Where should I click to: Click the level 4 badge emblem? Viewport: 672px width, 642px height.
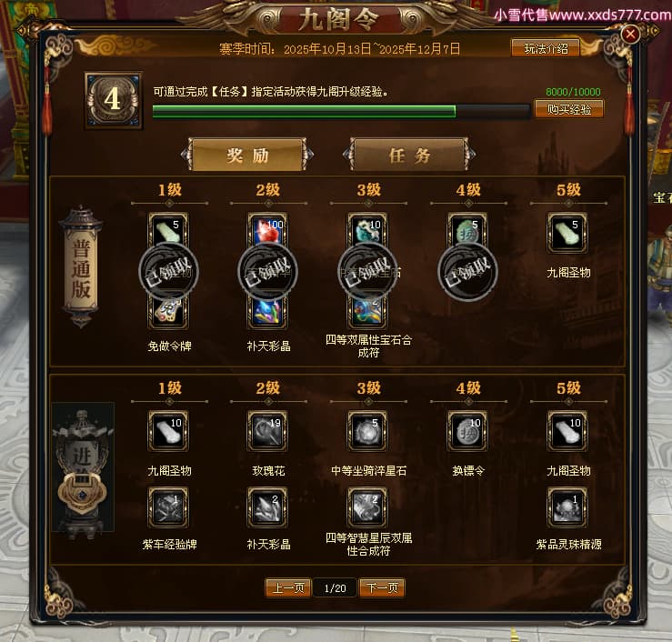[x=113, y=100]
